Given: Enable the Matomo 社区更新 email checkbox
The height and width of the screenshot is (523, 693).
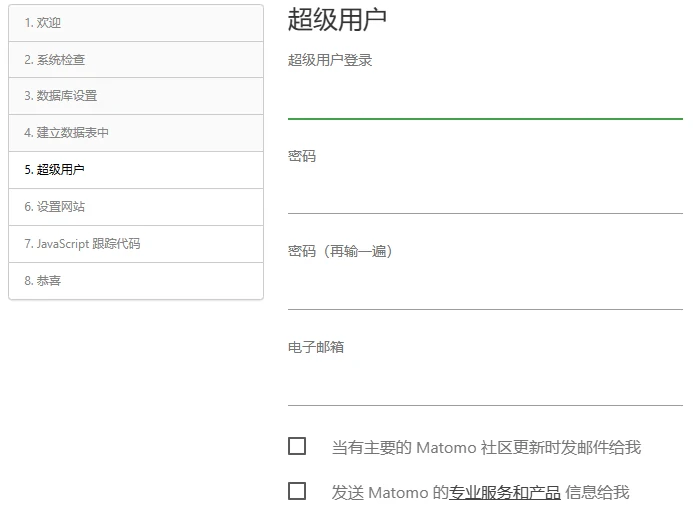Looking at the screenshot, I should [x=297, y=446].
